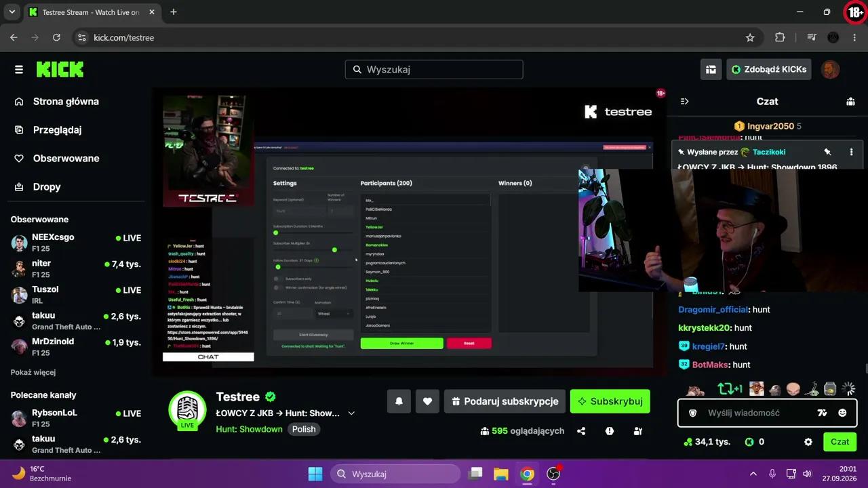The image size is (868, 488).
Task: Open OBS Studio from the taskbar
Action: 554,474
